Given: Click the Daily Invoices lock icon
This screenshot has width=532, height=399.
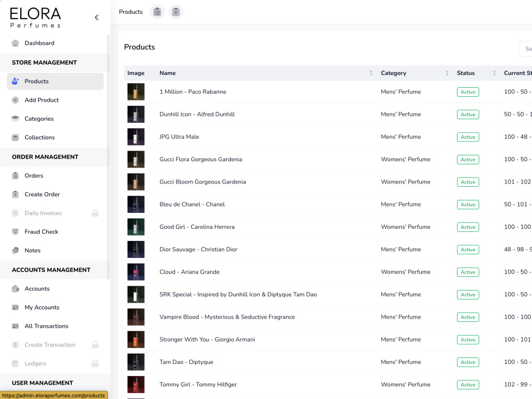Looking at the screenshot, I should 95,213.
